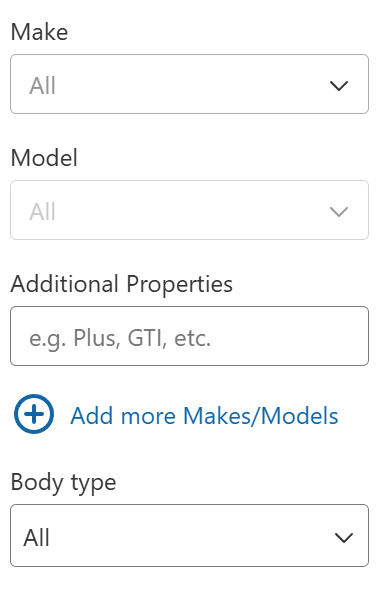Click the Body type chevron arrow

coord(343,538)
